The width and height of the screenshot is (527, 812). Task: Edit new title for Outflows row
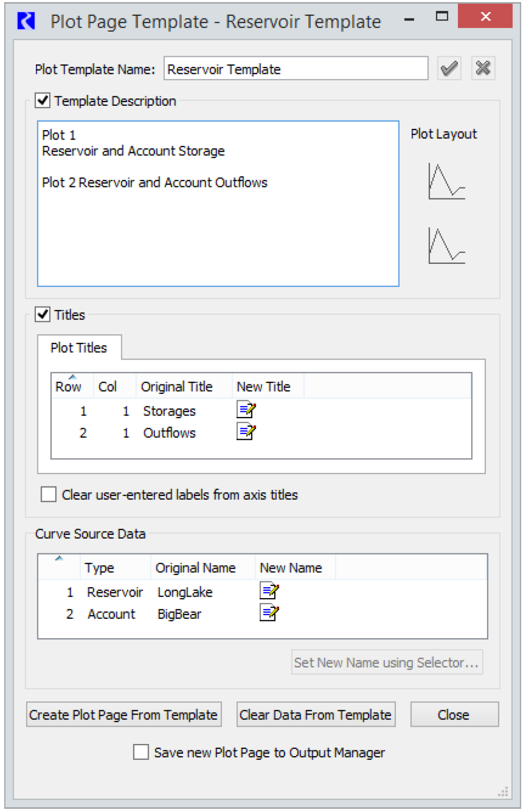click(246, 432)
